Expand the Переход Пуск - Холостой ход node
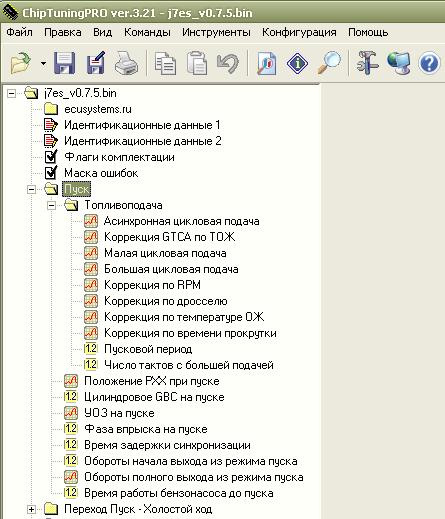Image resolution: width=445 pixels, height=519 pixels. click(x=31, y=509)
